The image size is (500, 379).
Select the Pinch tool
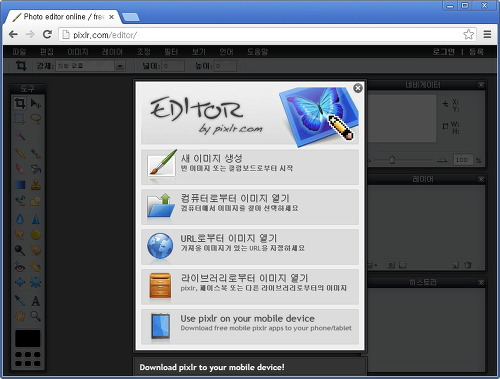pos(36,282)
